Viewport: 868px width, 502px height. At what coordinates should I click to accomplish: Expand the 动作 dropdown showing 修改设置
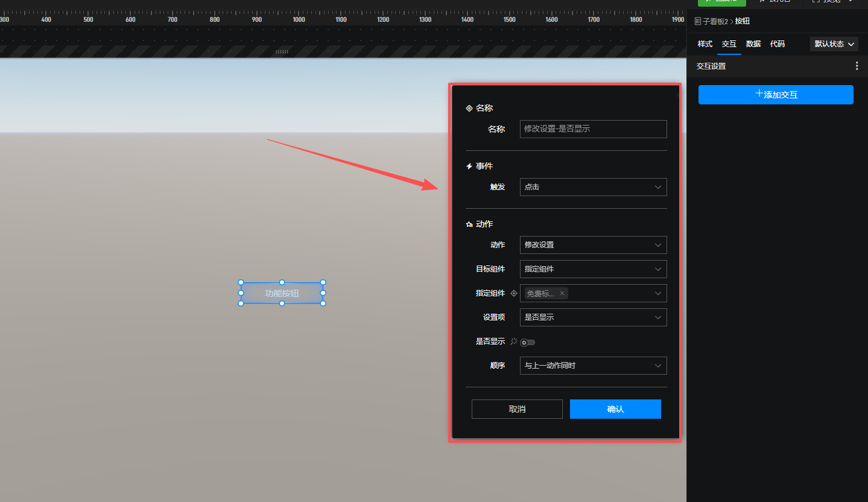pos(593,245)
